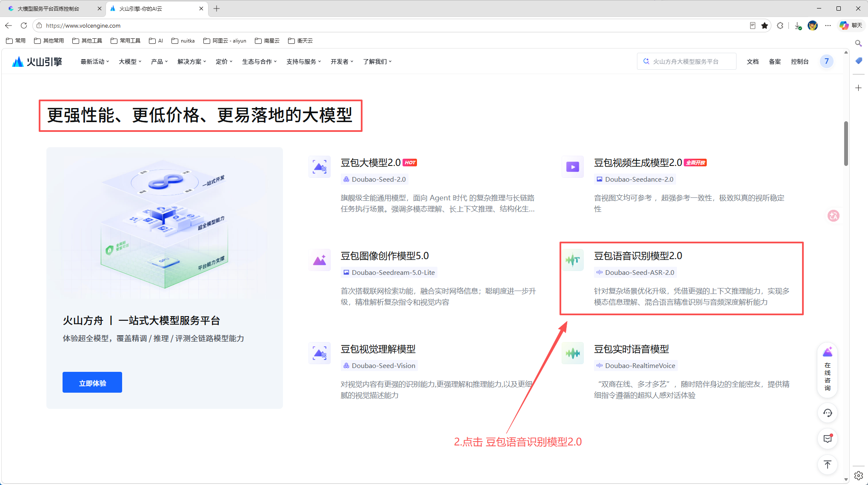Click the back-to-top arrow button

tap(828, 465)
